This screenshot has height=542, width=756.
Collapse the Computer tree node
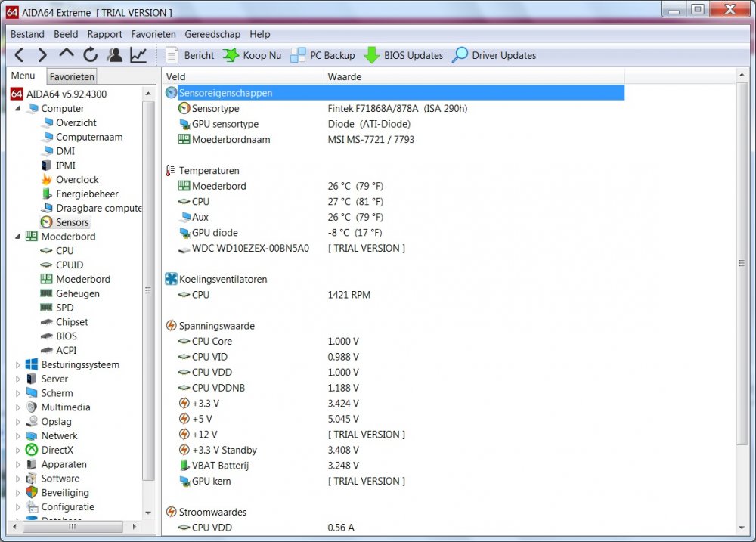[18, 109]
